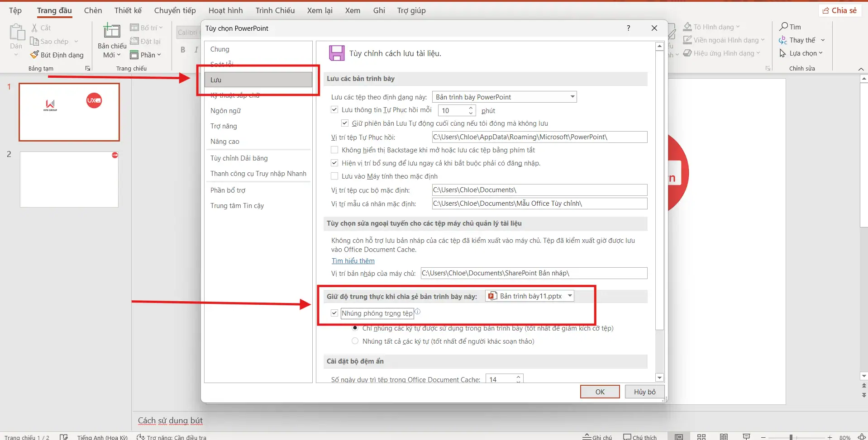Enable 'Lưu vào Máy tính theo mặc định' checkbox
Image resolution: width=868 pixels, height=440 pixels.
[334, 176]
